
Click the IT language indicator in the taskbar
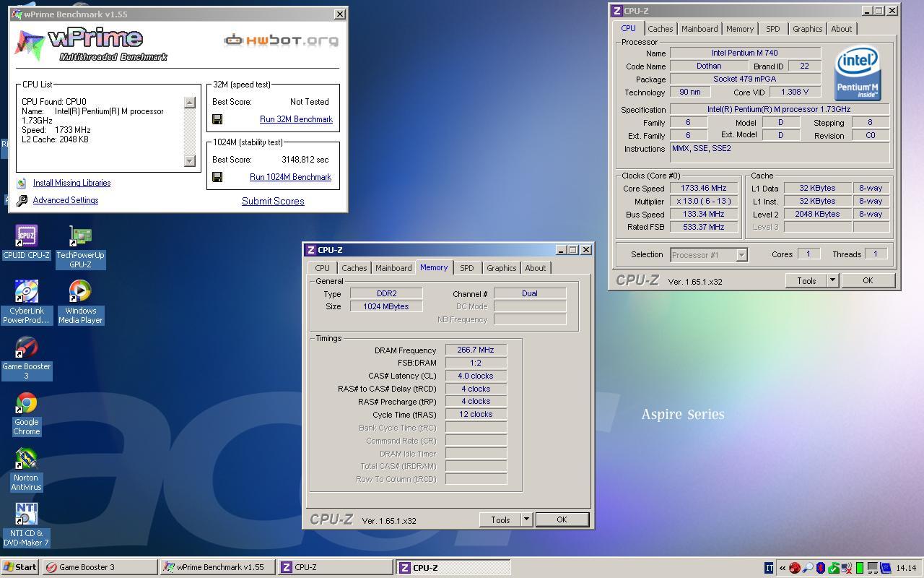pyautogui.click(x=769, y=568)
